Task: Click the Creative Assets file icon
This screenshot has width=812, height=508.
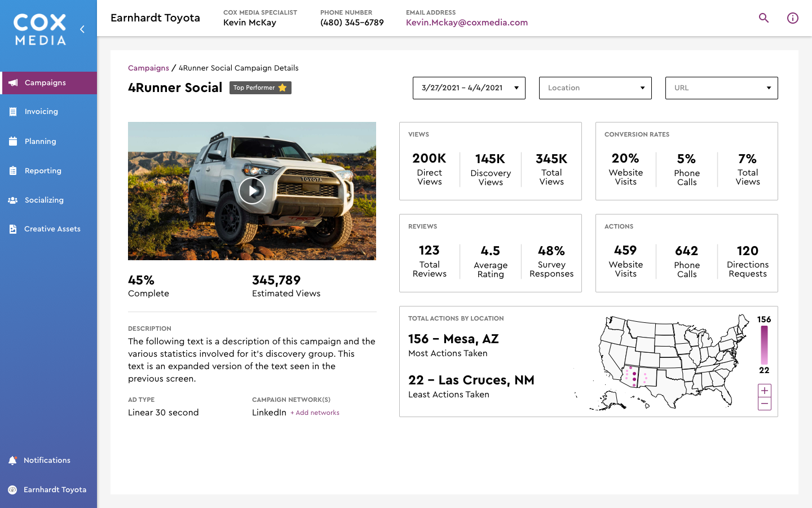Action: [x=13, y=229]
